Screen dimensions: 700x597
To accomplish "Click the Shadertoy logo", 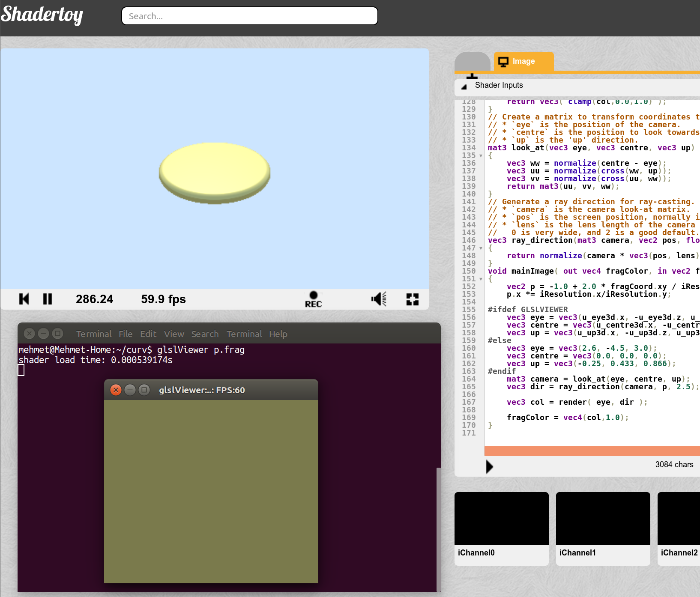I will click(x=42, y=15).
